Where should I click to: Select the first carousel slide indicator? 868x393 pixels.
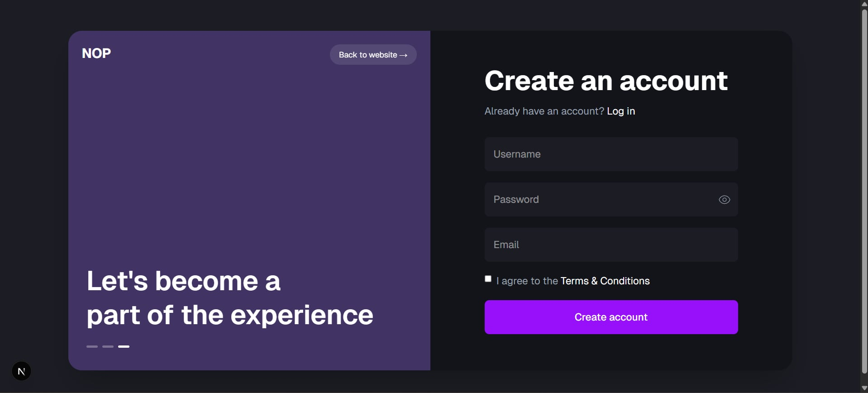point(92,346)
